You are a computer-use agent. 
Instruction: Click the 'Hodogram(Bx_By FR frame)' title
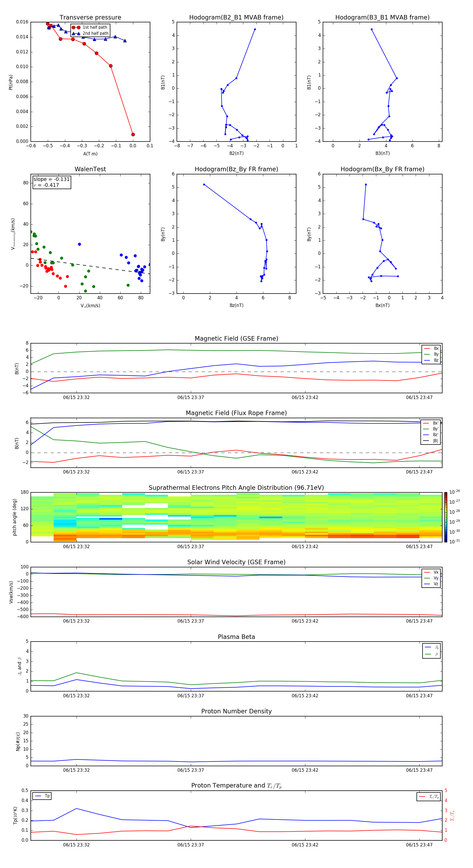tap(382, 169)
